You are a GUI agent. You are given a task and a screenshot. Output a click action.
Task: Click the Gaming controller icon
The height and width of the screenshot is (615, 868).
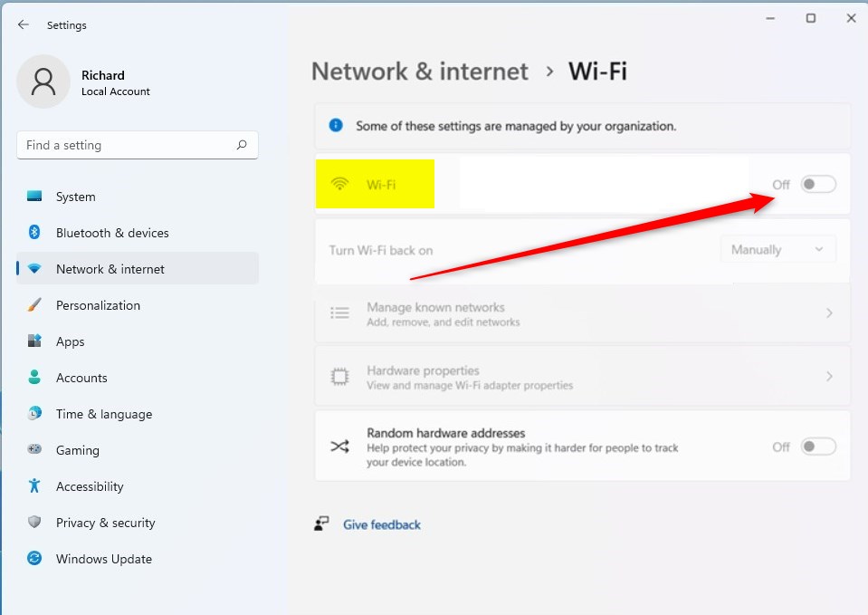[34, 450]
